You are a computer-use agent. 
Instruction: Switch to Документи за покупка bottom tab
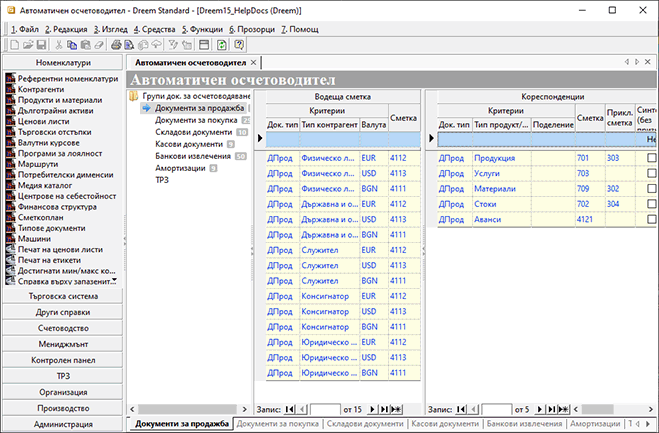(x=277, y=424)
